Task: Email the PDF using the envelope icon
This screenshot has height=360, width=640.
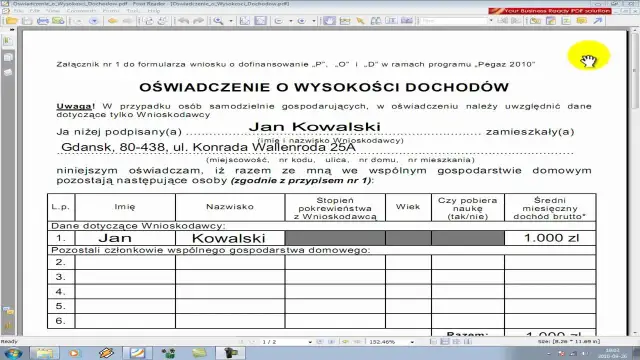Action: (58, 21)
